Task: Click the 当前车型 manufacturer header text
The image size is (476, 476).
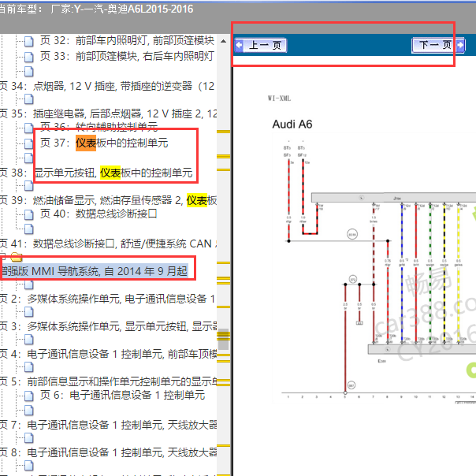Action: click(96, 9)
